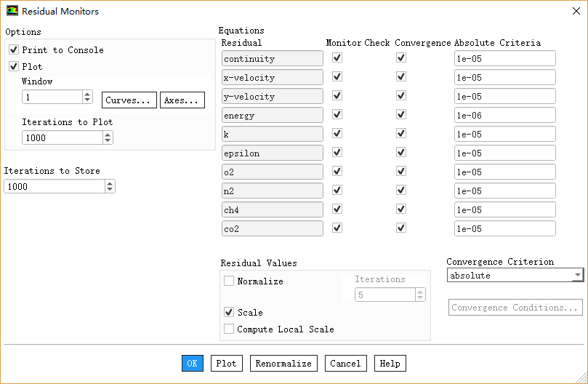Enable Compute Local Scale

click(x=229, y=329)
